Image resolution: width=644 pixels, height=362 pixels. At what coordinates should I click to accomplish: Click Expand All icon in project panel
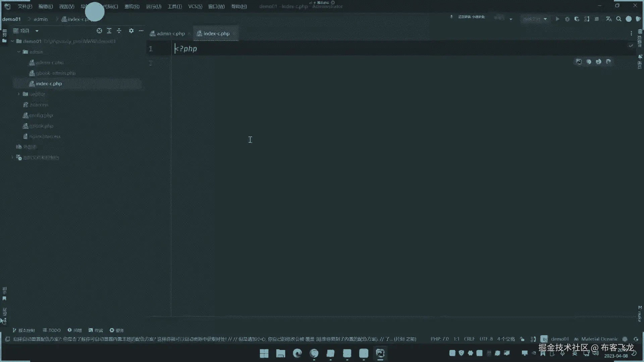(x=109, y=31)
